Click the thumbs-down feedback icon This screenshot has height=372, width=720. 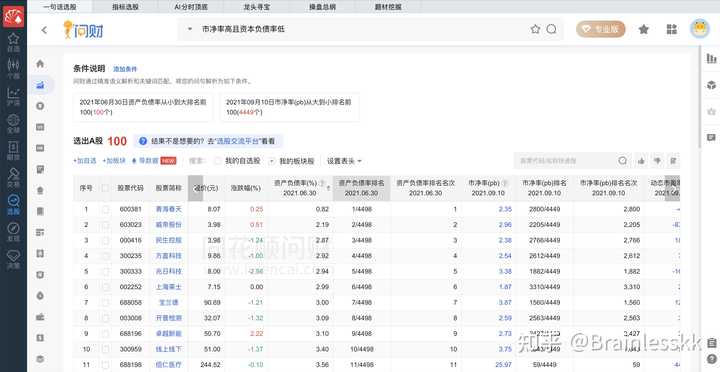pos(657,161)
